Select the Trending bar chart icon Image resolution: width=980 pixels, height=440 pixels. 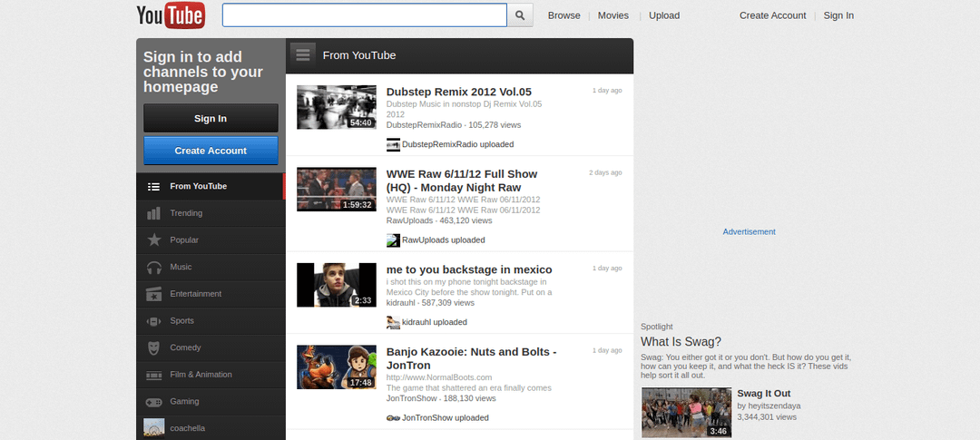click(x=154, y=213)
